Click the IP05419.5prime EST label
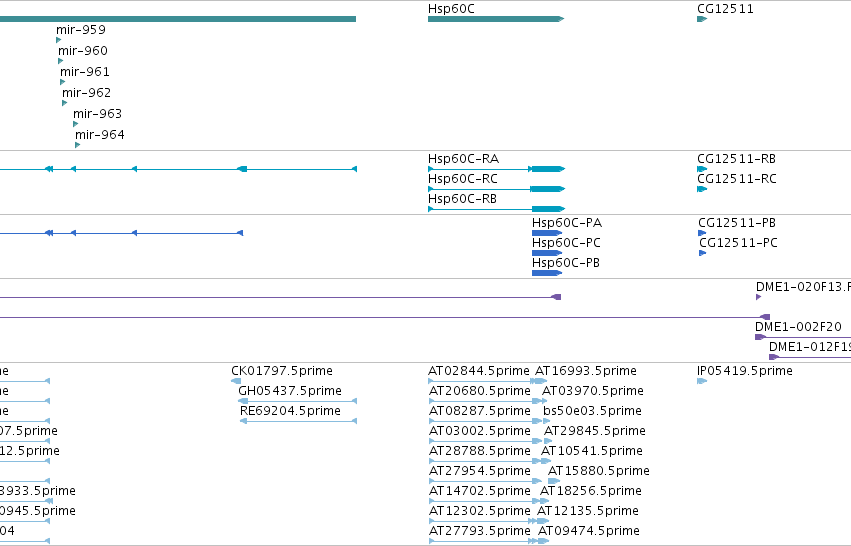The height and width of the screenshot is (546, 851). [745, 371]
